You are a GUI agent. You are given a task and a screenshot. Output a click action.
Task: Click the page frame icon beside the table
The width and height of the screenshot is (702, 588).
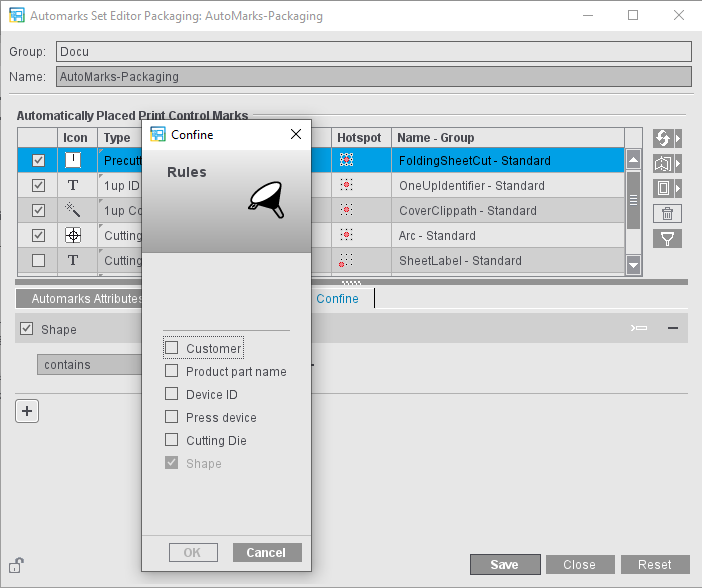click(x=663, y=188)
